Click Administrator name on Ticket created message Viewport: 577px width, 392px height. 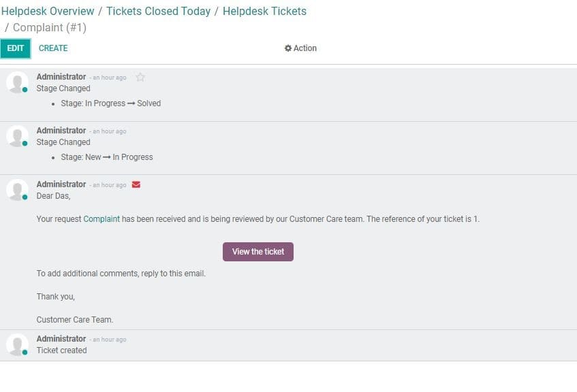[61, 339]
